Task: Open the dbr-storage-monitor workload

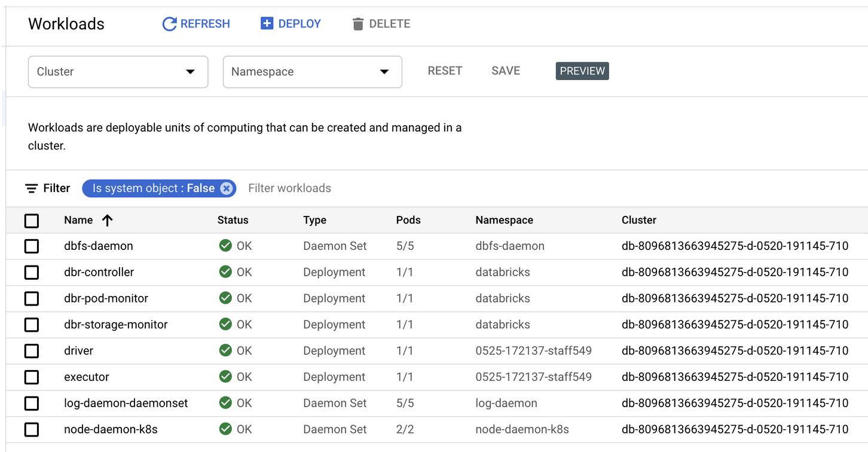Action: 116,325
